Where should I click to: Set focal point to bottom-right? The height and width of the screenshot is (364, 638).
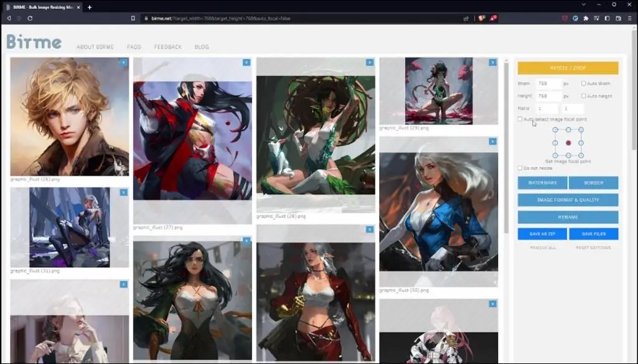581,156
